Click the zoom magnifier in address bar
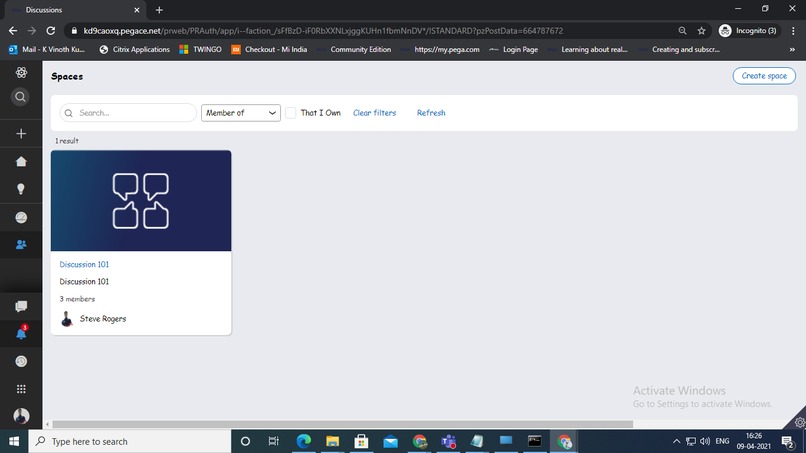The height and width of the screenshot is (453, 806). click(x=682, y=31)
